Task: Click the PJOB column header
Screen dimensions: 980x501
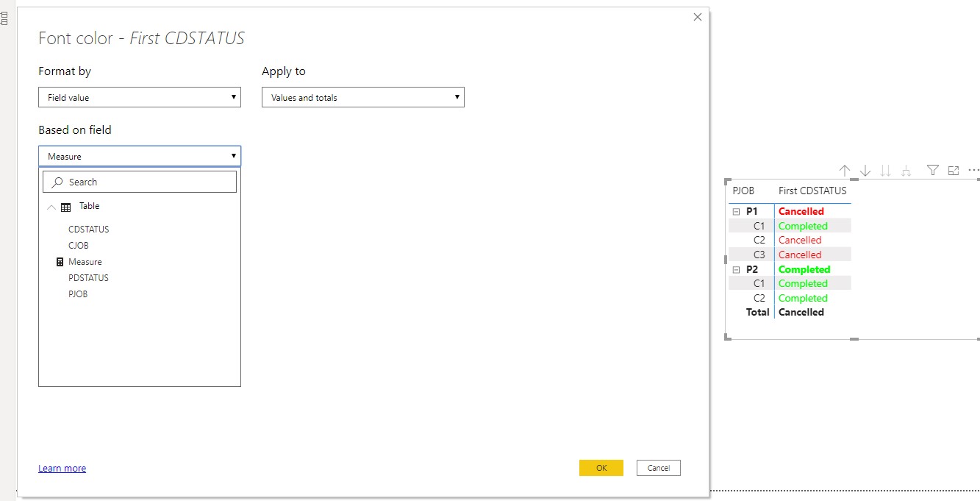Action: 743,191
